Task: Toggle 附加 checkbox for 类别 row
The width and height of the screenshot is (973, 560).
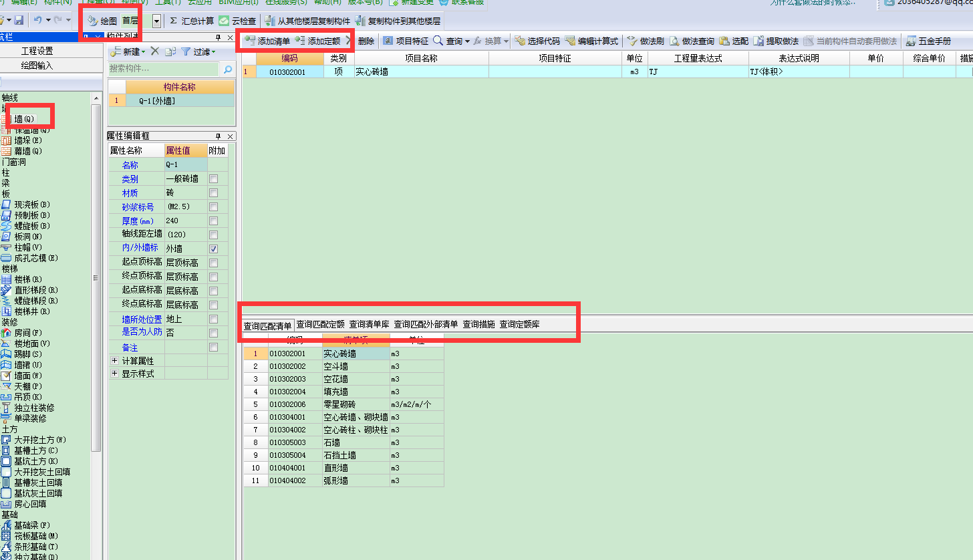Action: [x=213, y=179]
